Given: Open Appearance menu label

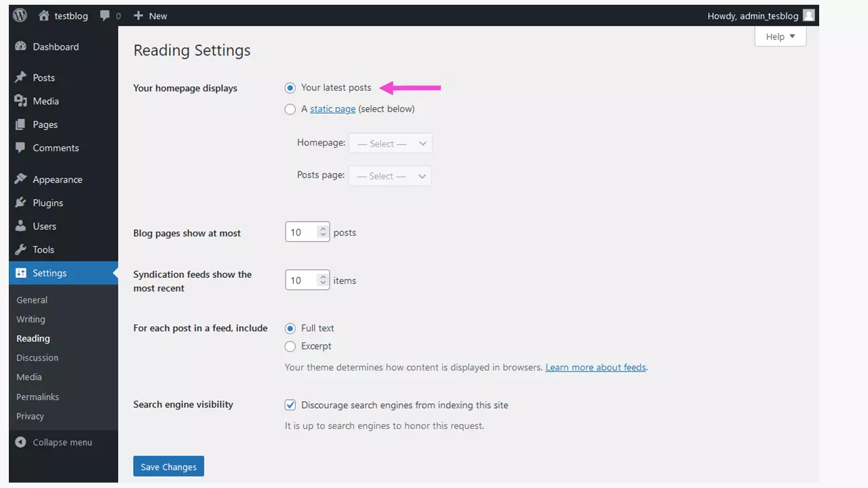Looking at the screenshot, I should point(58,180).
